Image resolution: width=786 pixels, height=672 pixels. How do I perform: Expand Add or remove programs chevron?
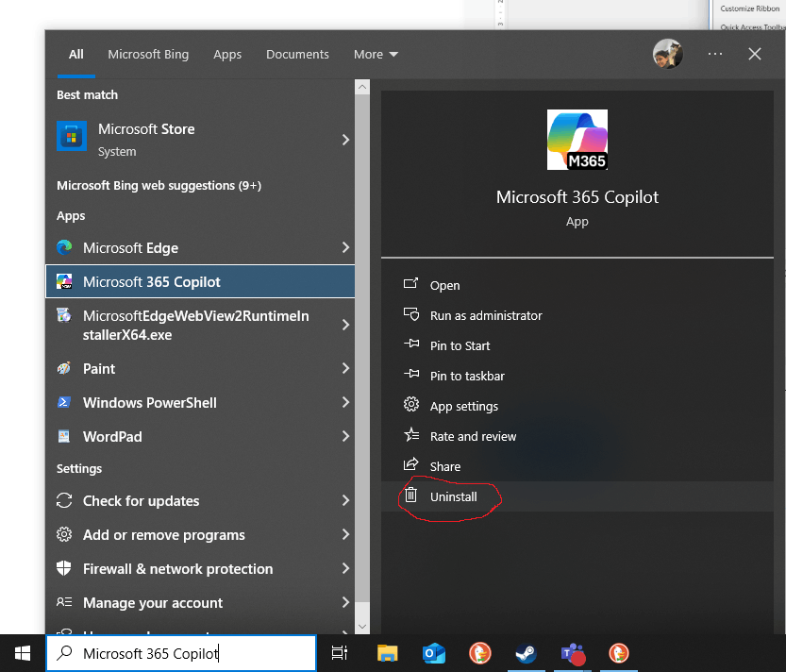[x=345, y=534]
